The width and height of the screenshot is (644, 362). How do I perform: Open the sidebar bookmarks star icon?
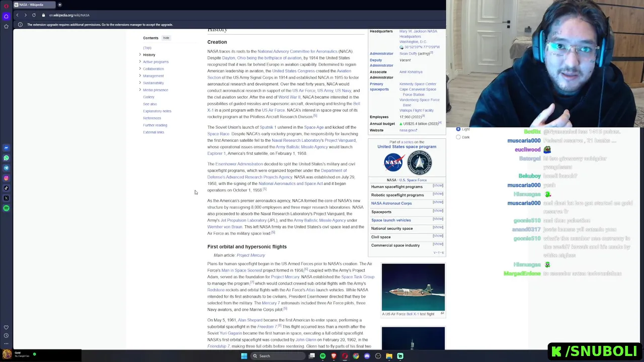[6, 26]
